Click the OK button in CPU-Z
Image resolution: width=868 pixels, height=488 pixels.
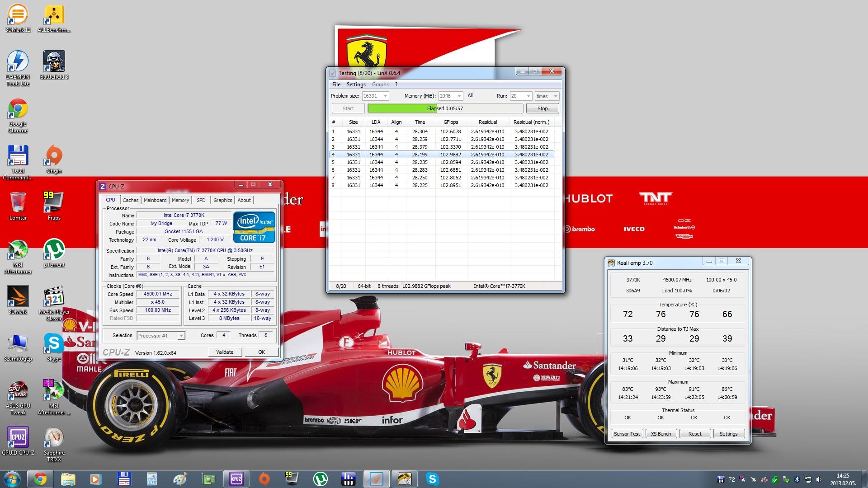[x=261, y=352]
